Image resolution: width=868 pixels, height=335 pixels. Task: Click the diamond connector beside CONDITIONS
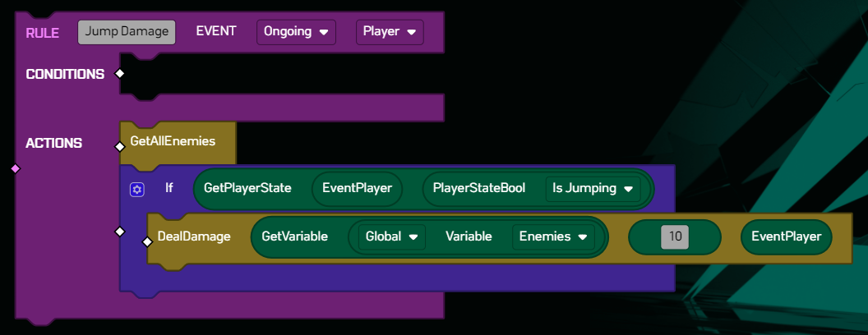tap(119, 74)
